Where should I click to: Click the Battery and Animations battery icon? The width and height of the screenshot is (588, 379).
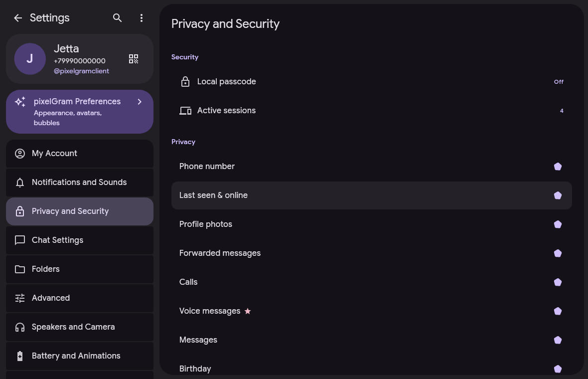tap(20, 356)
